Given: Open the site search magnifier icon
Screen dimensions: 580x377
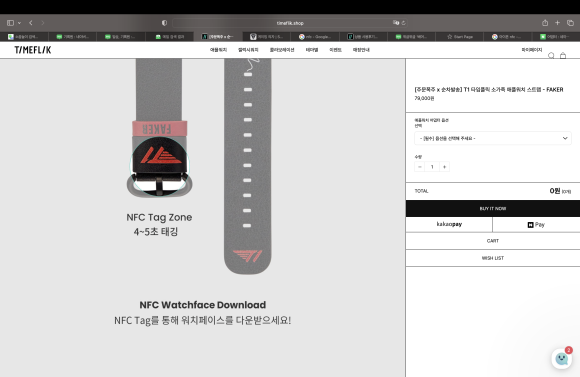Looking at the screenshot, I should tap(551, 55).
